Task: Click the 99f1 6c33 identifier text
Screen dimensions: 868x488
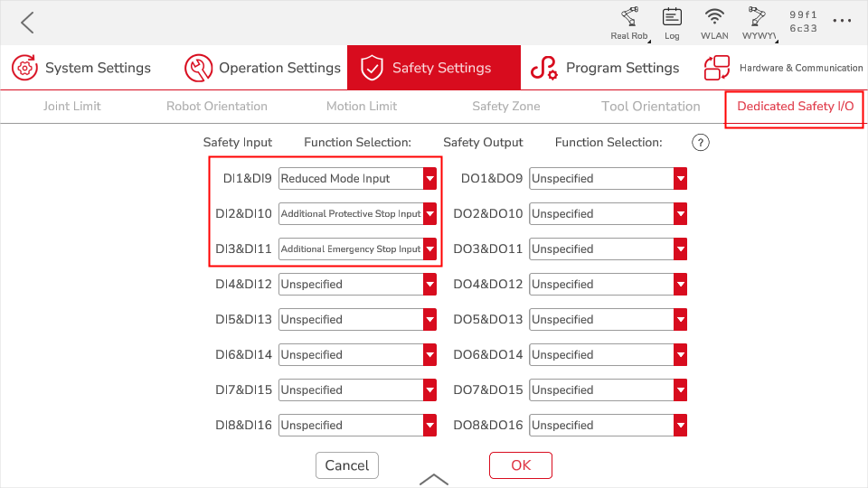Action: pyautogui.click(x=803, y=22)
